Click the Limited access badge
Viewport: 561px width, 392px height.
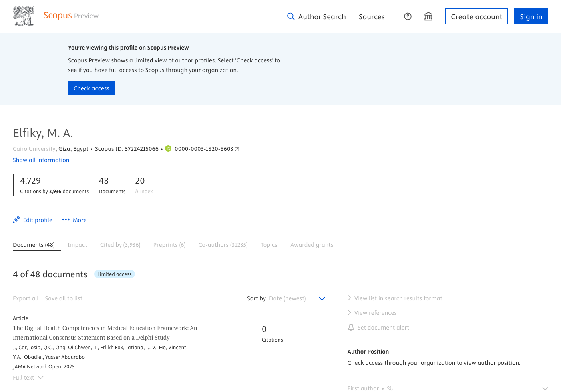115,274
